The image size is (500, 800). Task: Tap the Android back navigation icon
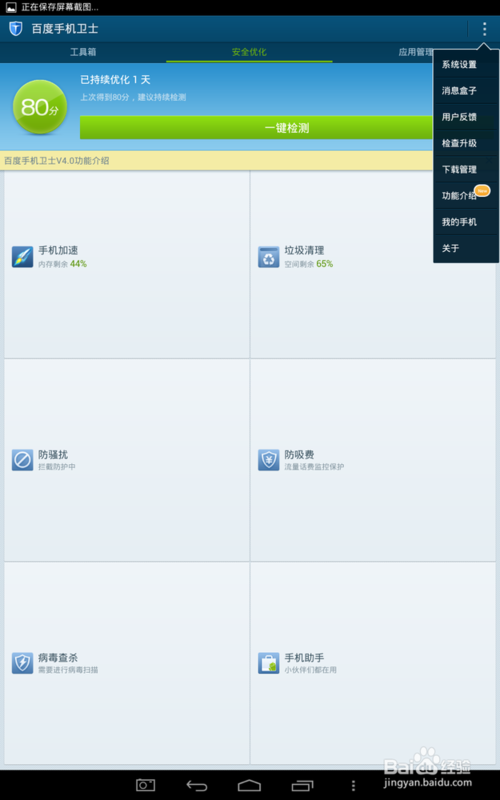point(197,786)
